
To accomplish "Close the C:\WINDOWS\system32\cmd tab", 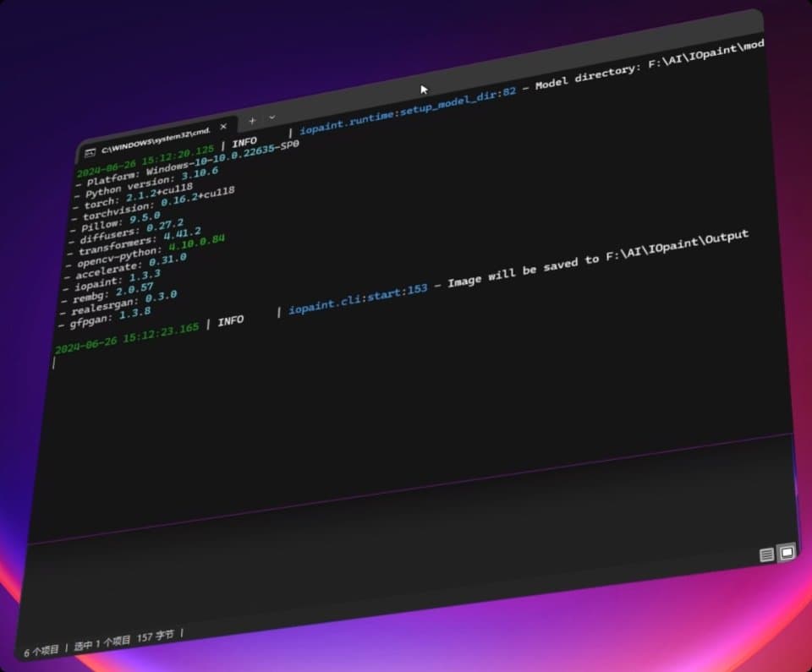I will tap(223, 127).
